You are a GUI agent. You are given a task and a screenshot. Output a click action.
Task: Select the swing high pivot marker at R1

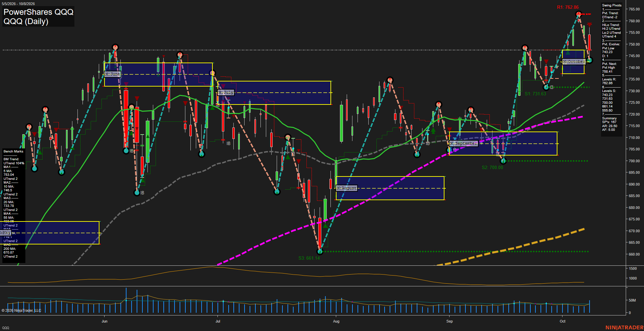tap(579, 14)
